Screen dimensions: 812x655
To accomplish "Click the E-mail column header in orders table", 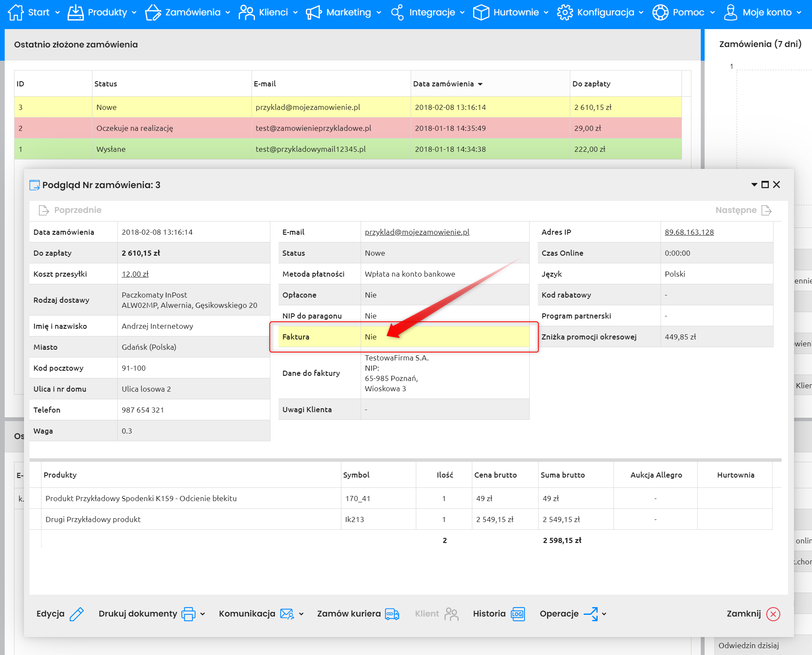I will tap(331, 84).
